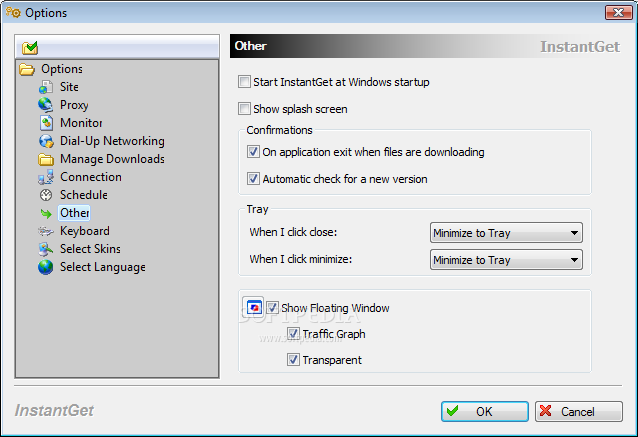This screenshot has height=437, width=638.
Task: Click the InstantGet text in header banner
Action: pyautogui.click(x=580, y=47)
